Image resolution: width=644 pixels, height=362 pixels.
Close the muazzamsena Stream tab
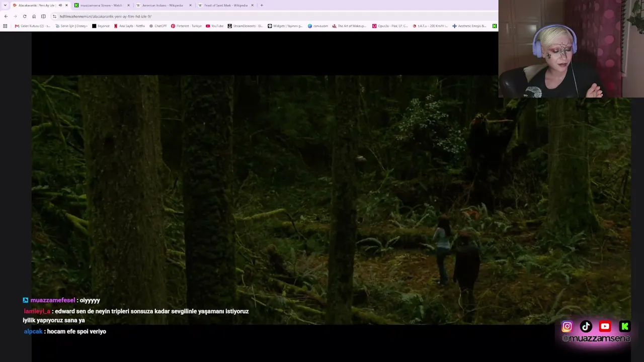(128, 6)
